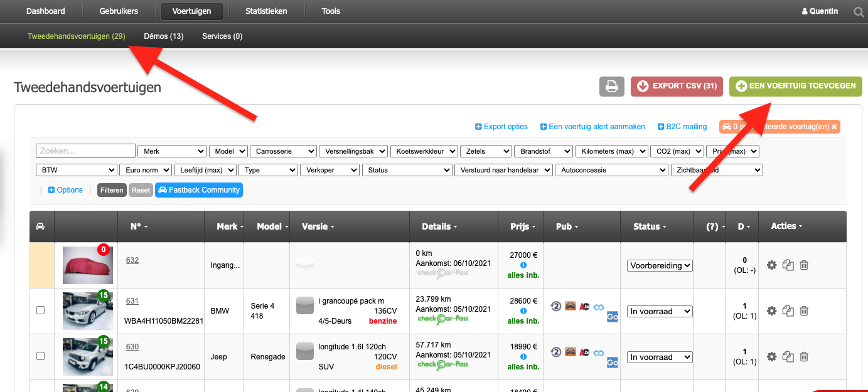Image resolution: width=868 pixels, height=392 pixels.
Task: Click orange car publication icon in BMW row
Action: 570,307
